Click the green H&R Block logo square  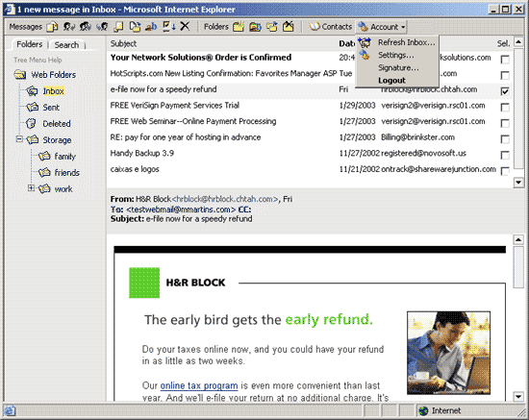pyautogui.click(x=144, y=283)
